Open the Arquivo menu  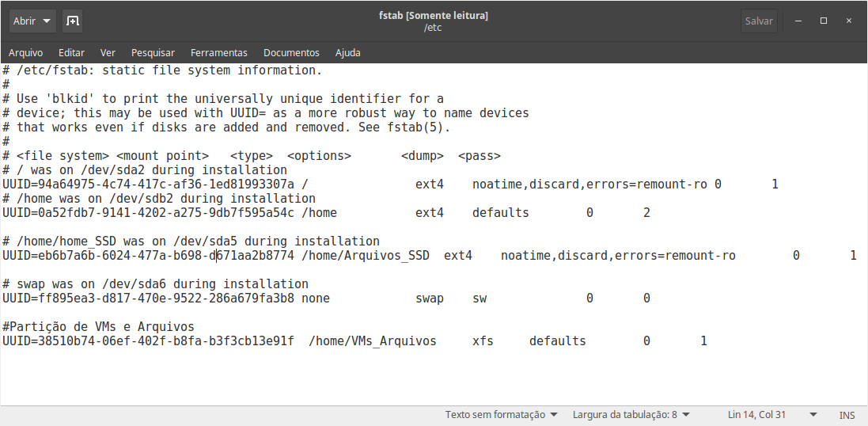(25, 52)
